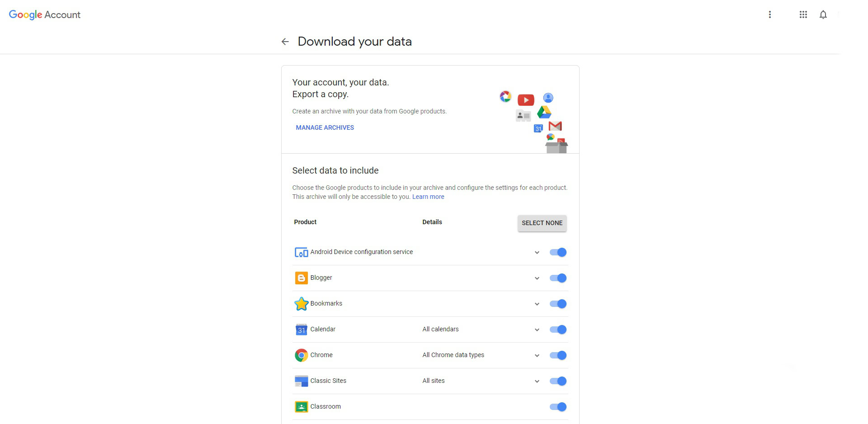Turn off the Calendar data toggle
The image size is (868, 424).
[x=558, y=330]
